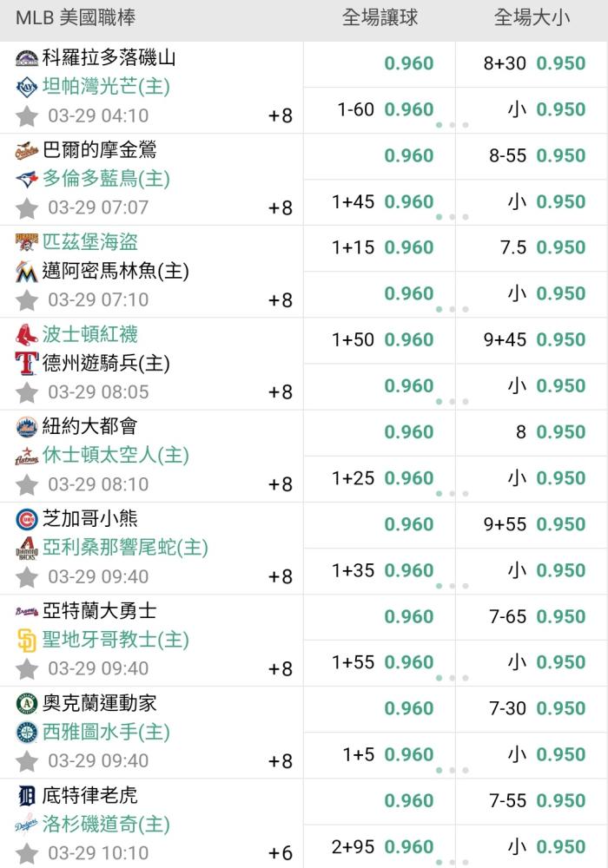The image size is (608, 868).
Task: Toggle favorite star for 03-29 07:07 game
Action: 27,208
